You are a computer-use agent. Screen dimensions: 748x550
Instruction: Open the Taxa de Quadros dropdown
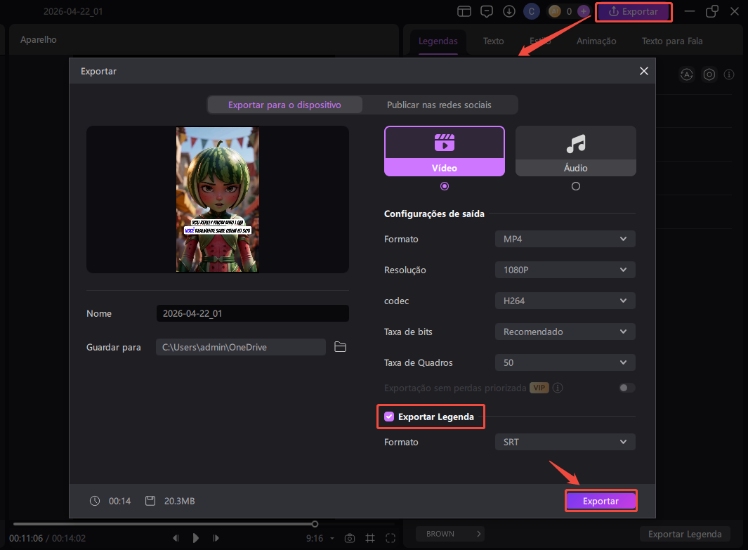[565, 363]
